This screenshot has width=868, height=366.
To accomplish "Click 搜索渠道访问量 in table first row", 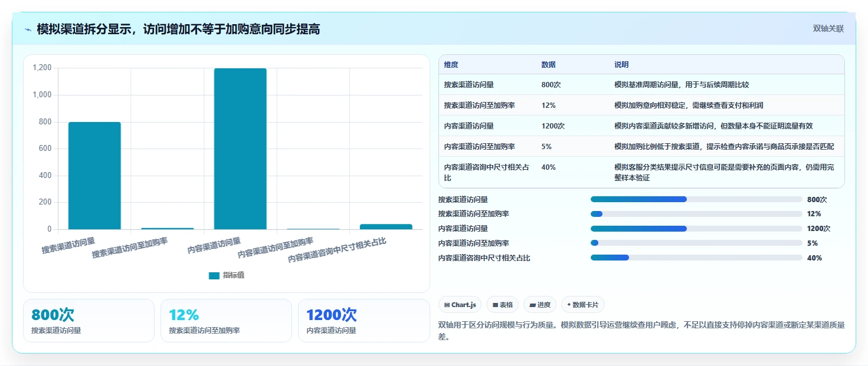I will (x=469, y=85).
